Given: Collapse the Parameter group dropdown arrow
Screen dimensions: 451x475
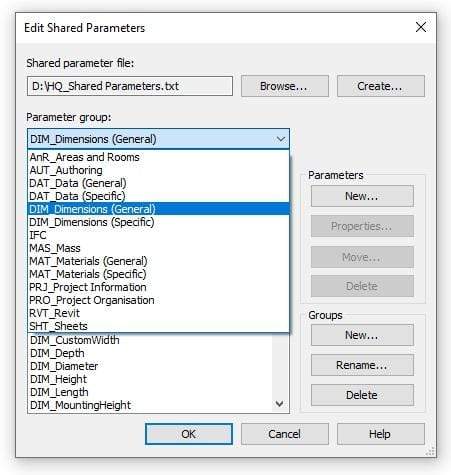Looking at the screenshot, I should coord(281,139).
